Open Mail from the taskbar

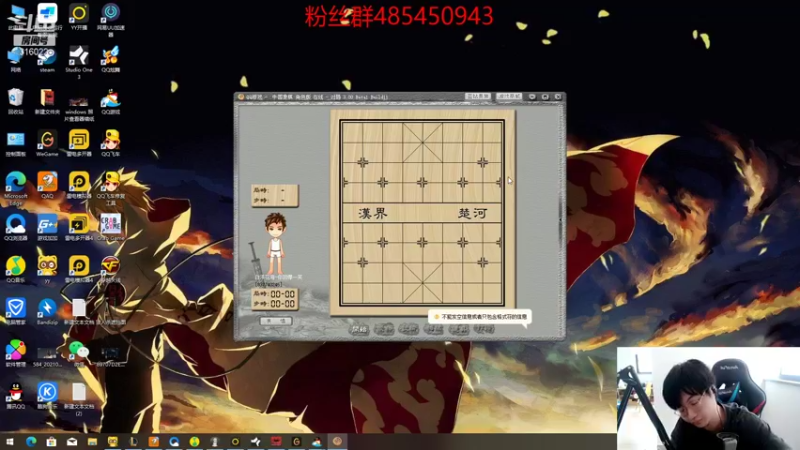72,441
